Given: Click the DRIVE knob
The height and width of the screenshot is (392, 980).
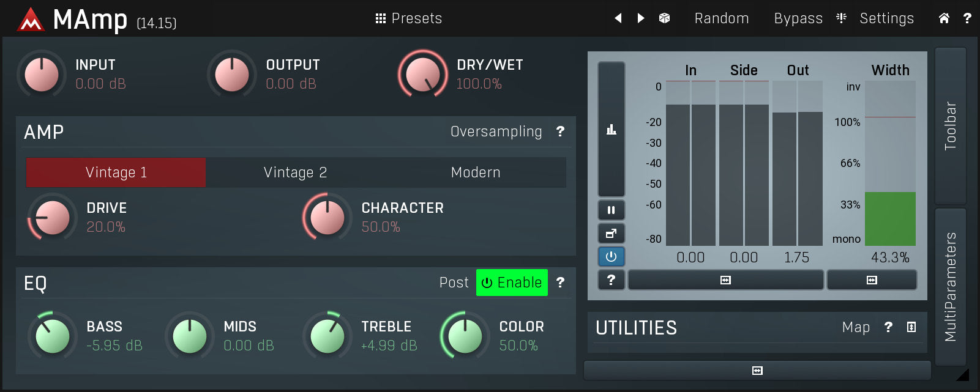Looking at the screenshot, I should pos(52,218).
